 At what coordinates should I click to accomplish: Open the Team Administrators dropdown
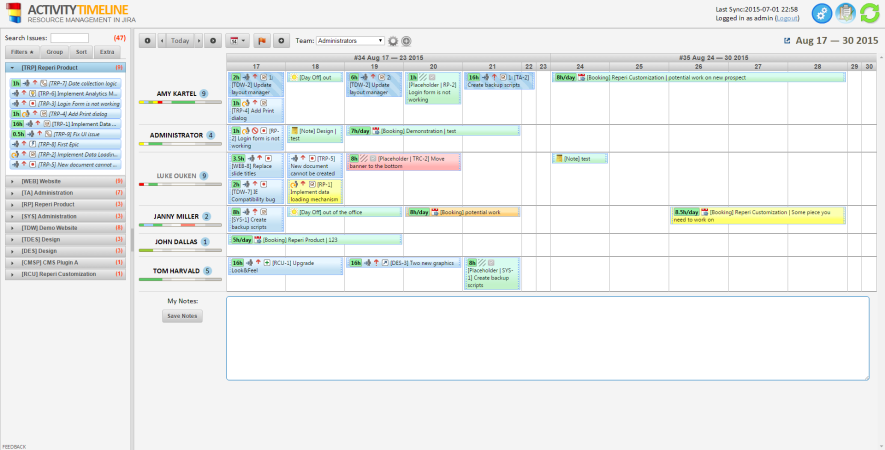click(349, 41)
